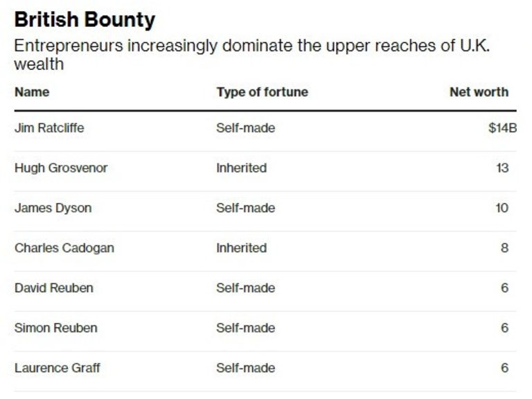
Task: Click Hugh Grosvenor's Inherited fortune type
Action: [241, 168]
